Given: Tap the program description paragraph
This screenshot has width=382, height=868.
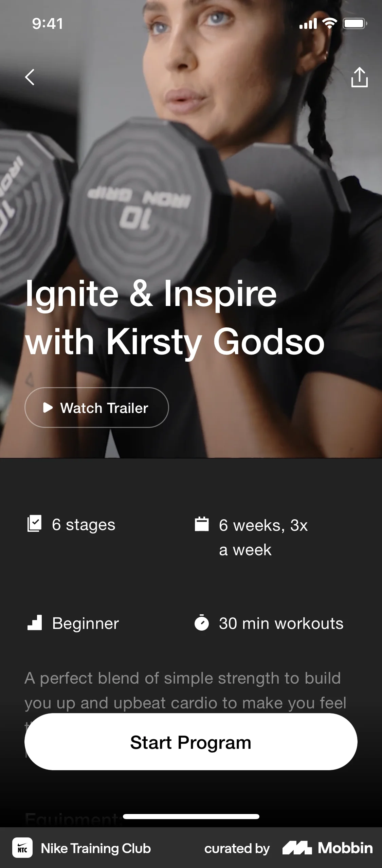Looking at the screenshot, I should [185, 691].
